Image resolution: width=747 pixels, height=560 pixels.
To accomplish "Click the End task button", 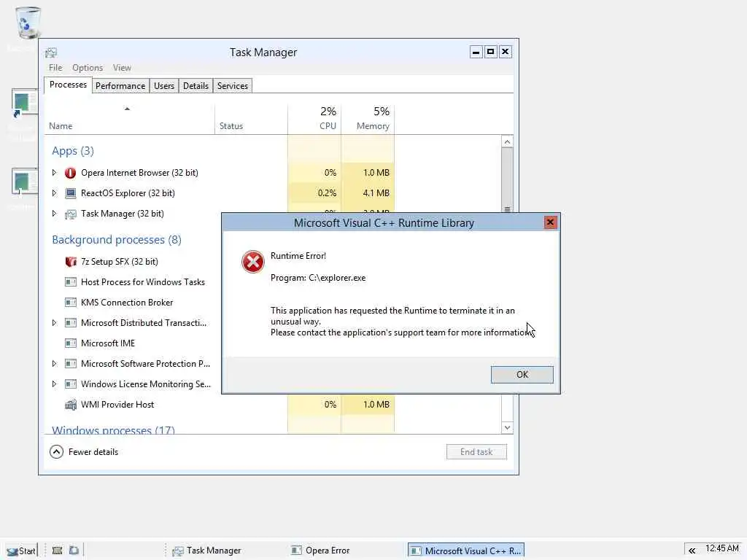I will 476,452.
